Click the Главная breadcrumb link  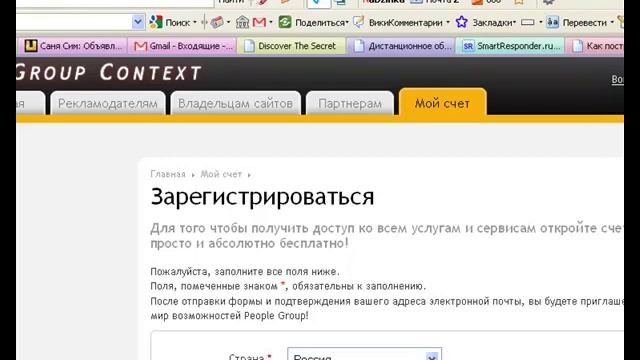click(x=168, y=174)
